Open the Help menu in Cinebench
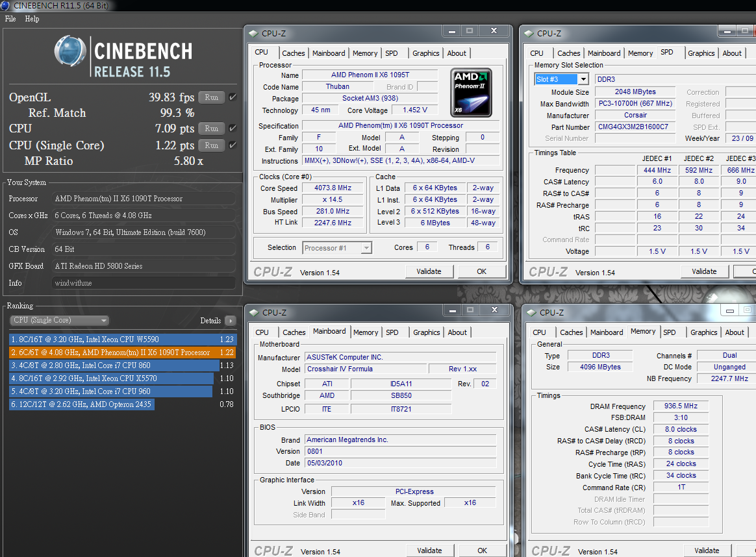 [x=32, y=19]
